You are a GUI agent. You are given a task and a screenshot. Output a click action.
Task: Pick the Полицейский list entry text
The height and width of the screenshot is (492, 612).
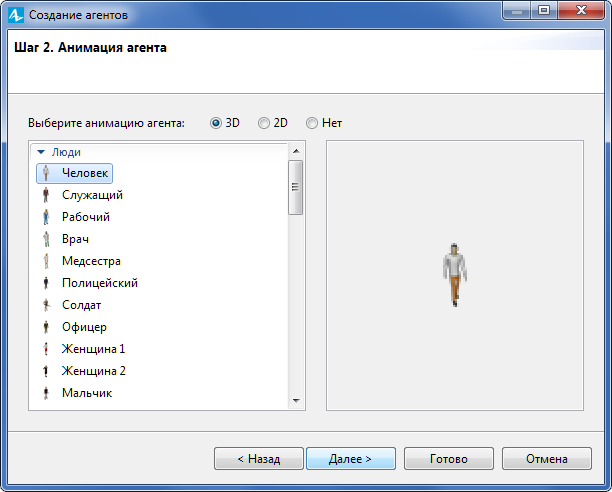(100, 283)
